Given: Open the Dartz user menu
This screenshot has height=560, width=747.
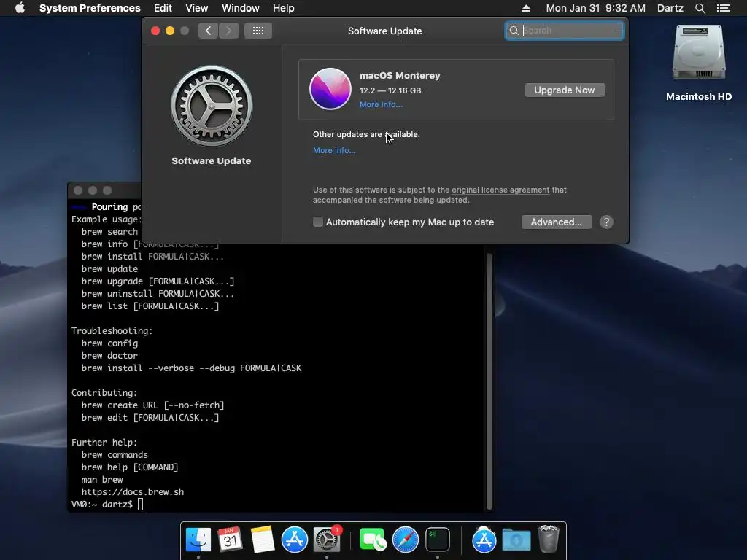Looking at the screenshot, I should 670,8.
